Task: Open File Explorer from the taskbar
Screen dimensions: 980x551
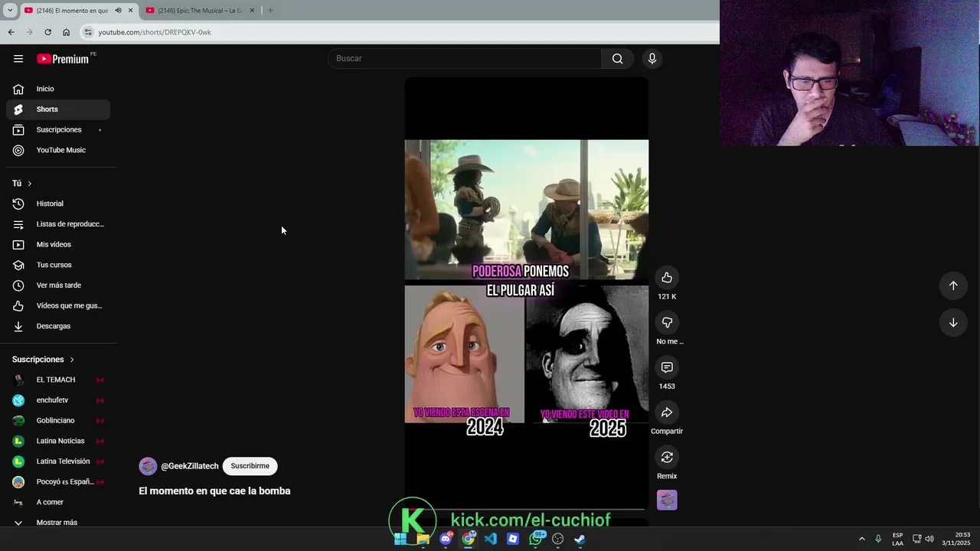Action: click(x=423, y=539)
